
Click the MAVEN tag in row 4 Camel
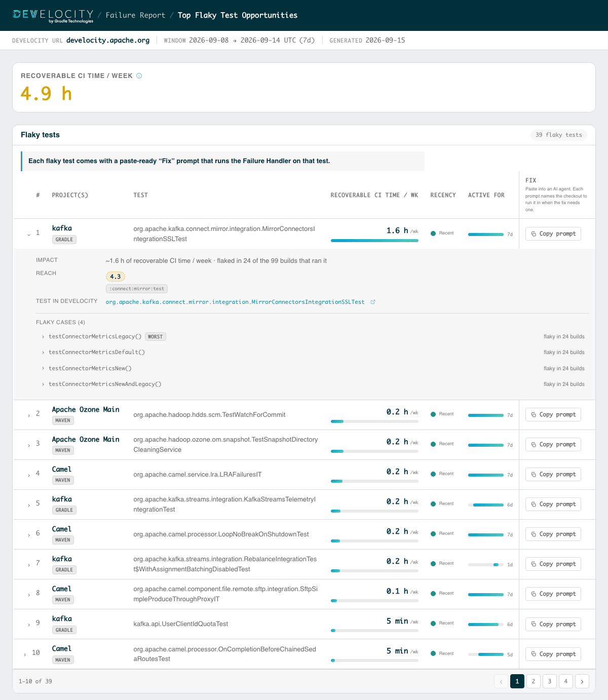63,480
